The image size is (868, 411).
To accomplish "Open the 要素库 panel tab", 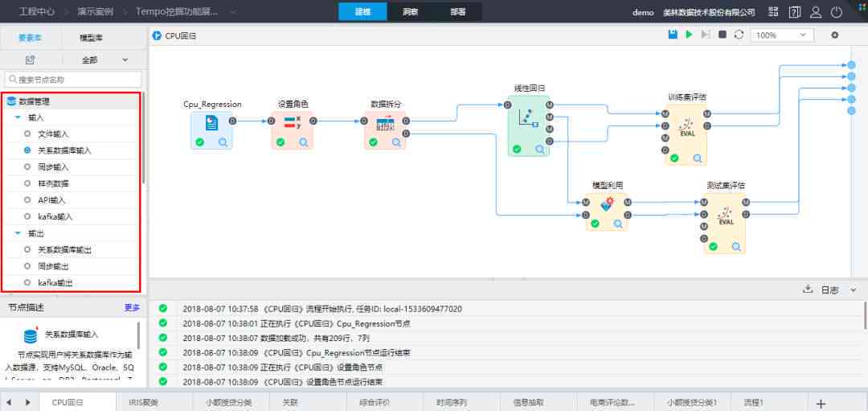I will (x=31, y=39).
